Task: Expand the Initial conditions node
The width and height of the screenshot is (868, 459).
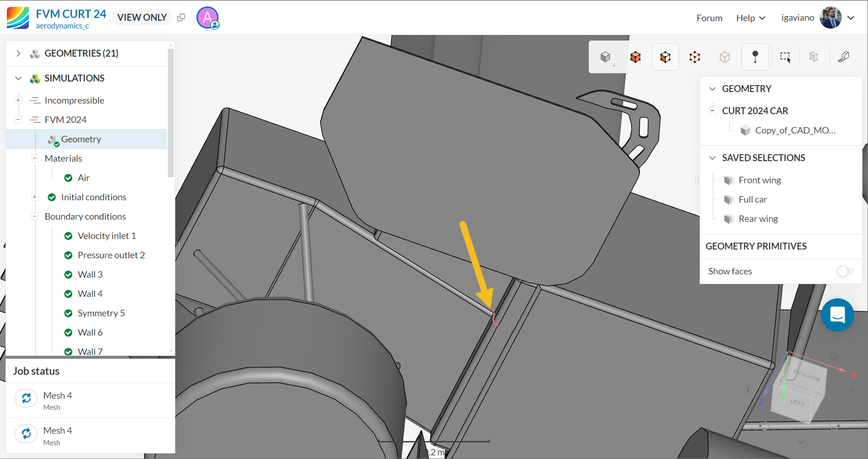Action: click(34, 197)
